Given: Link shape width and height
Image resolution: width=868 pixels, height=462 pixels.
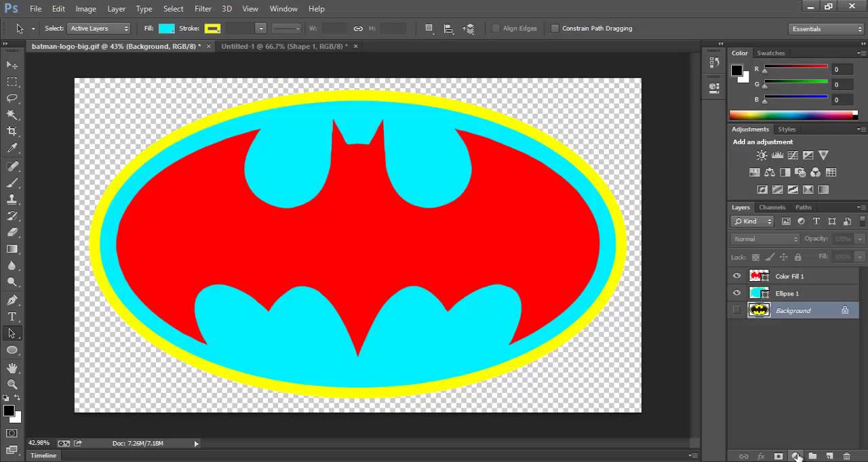Looking at the screenshot, I should tap(358, 28).
